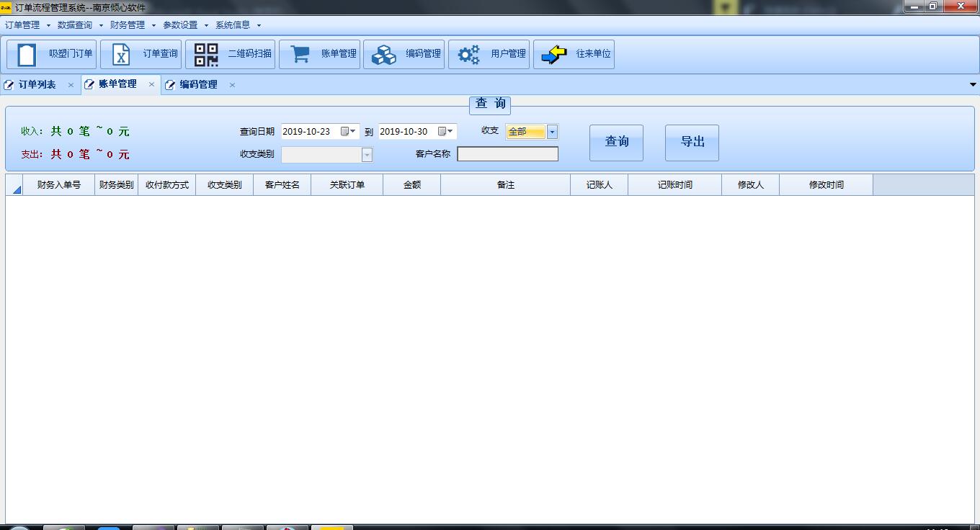The width and height of the screenshot is (980, 530).
Task: Click the 订单查询 spreadsheet icon
Action: pos(121,55)
